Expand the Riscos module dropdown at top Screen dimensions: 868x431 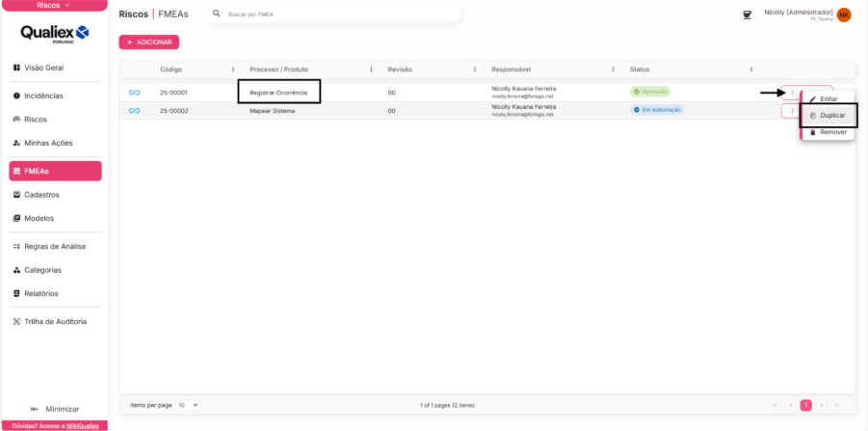point(54,6)
